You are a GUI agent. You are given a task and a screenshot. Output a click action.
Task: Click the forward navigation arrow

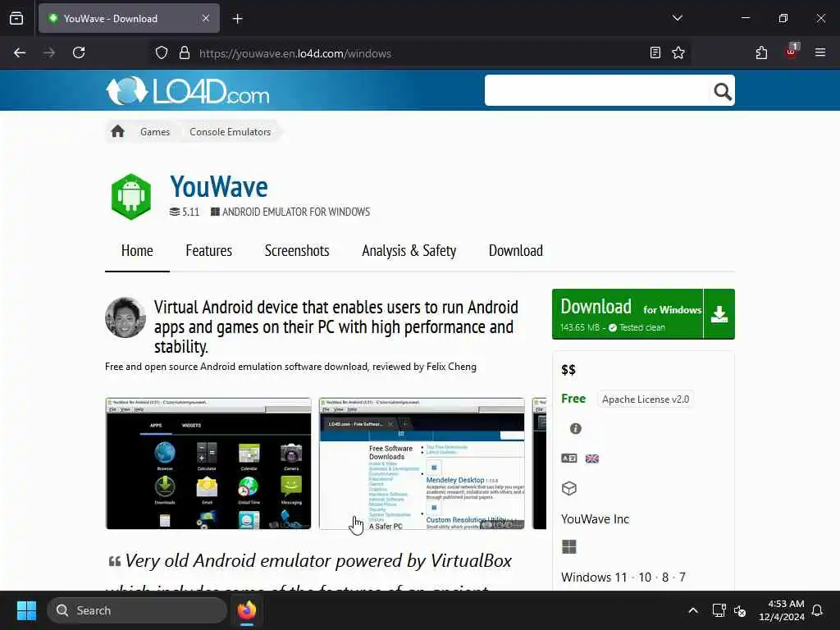point(49,53)
